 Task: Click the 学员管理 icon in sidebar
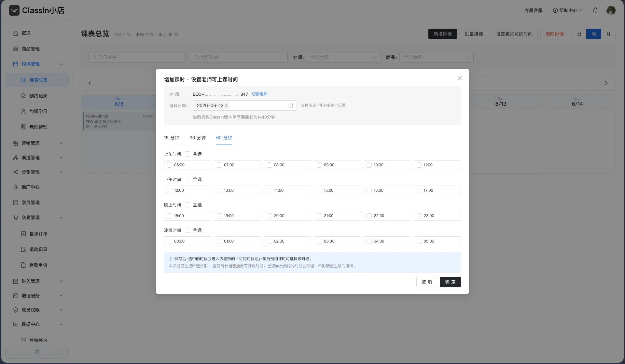click(16, 203)
